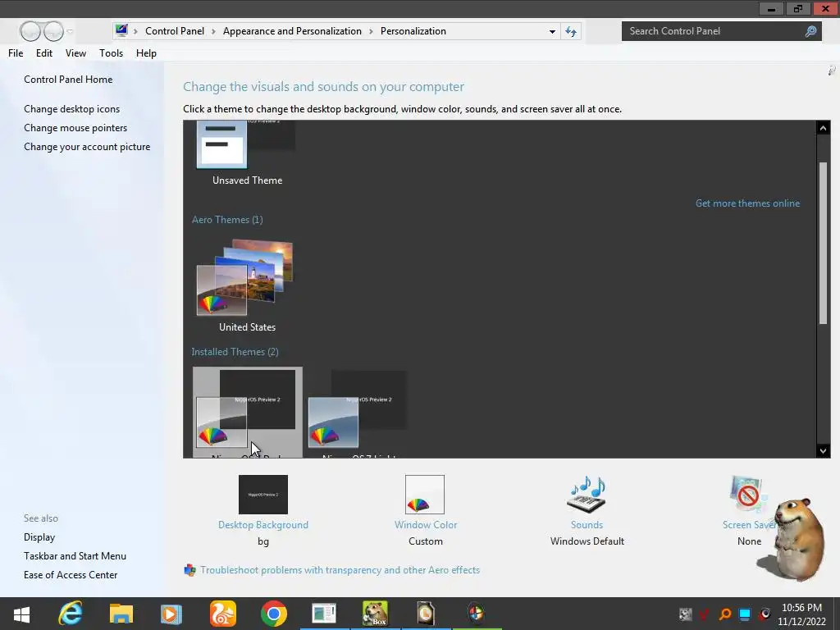
Task: Click the grey pixelated tray icon
Action: 685,614
